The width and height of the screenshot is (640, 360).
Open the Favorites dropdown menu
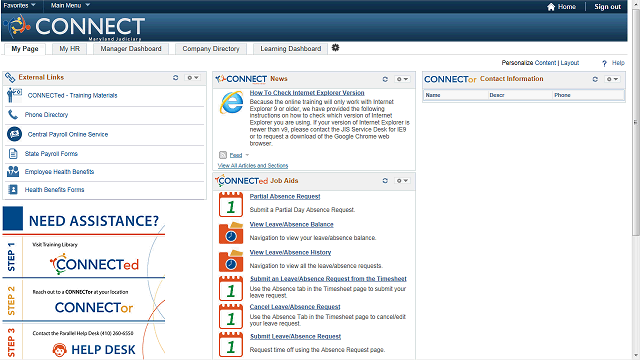point(19,5)
